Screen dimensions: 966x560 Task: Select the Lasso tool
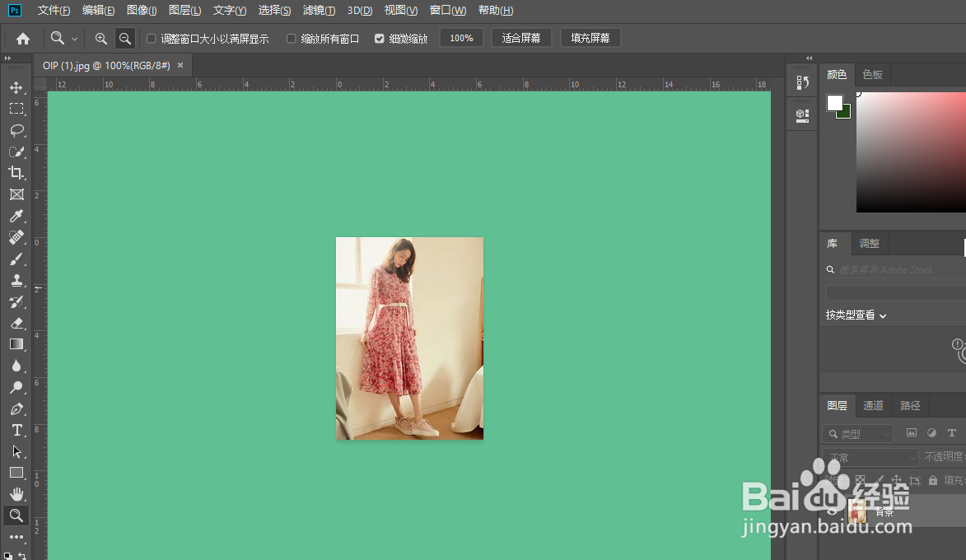(x=16, y=131)
